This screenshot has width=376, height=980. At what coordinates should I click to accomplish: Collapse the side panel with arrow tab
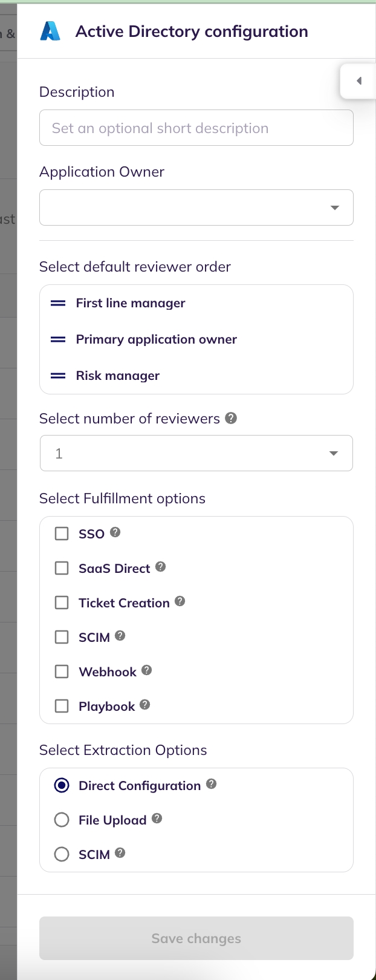[358, 81]
